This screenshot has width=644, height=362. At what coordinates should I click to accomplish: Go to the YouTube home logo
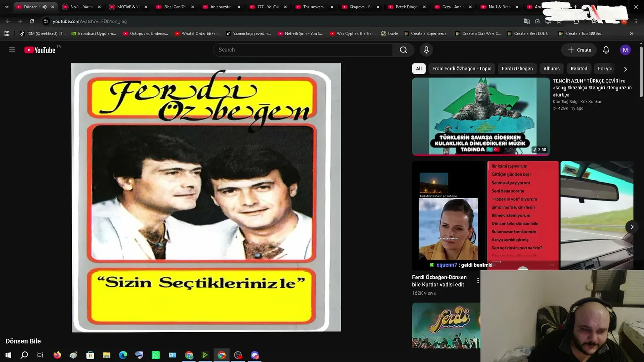point(40,50)
